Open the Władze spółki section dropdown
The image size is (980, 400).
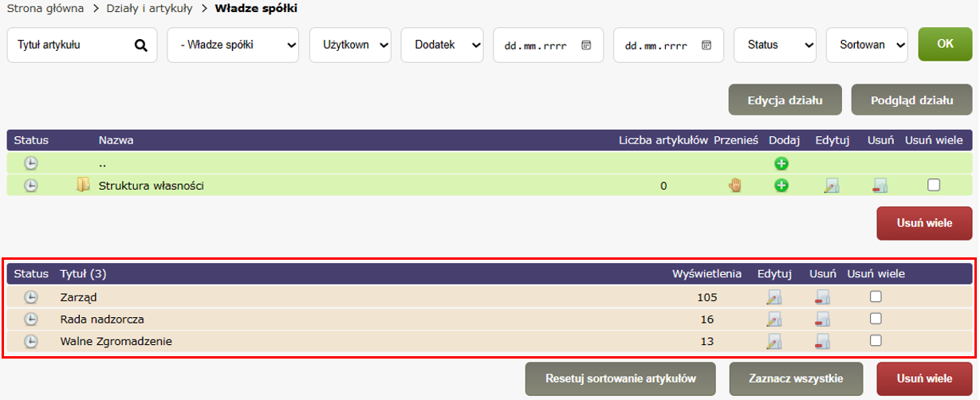pos(233,45)
